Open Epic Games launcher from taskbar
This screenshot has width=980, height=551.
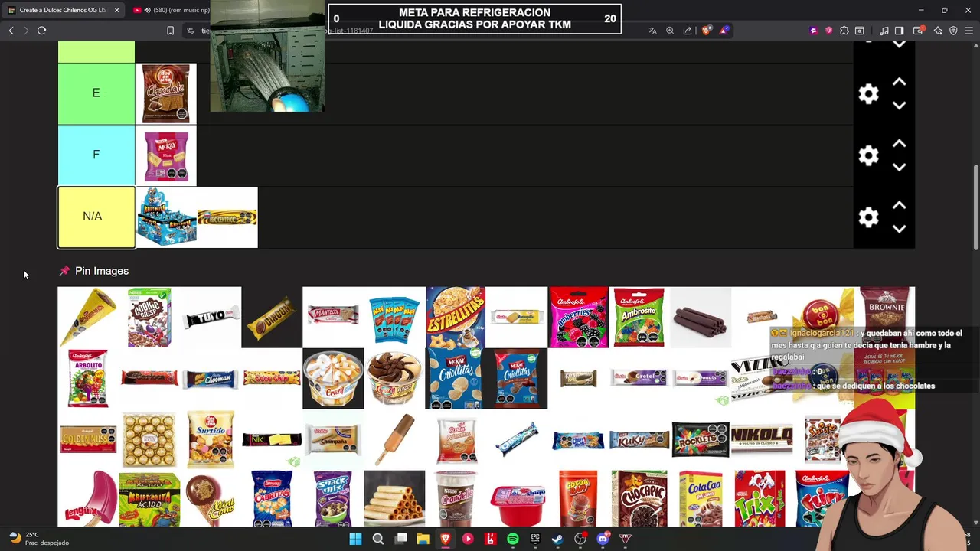535,539
